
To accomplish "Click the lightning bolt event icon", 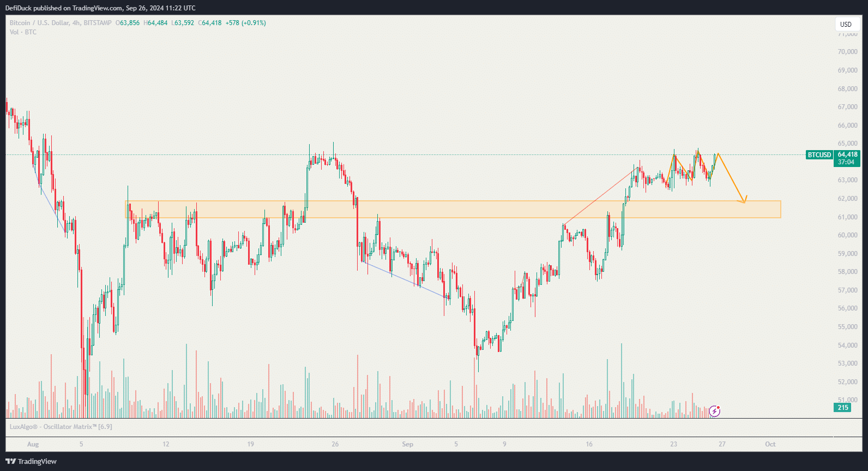I will (x=715, y=411).
